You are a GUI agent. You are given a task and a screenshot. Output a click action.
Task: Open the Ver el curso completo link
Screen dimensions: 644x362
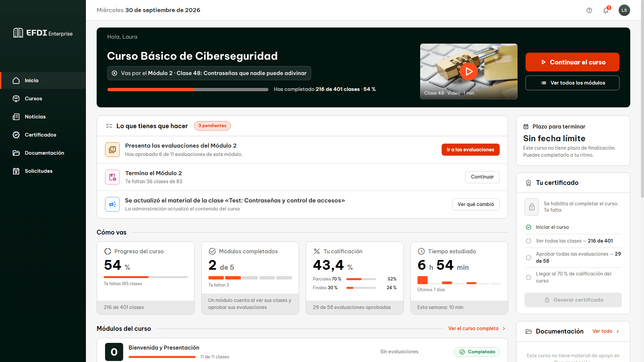pyautogui.click(x=477, y=328)
